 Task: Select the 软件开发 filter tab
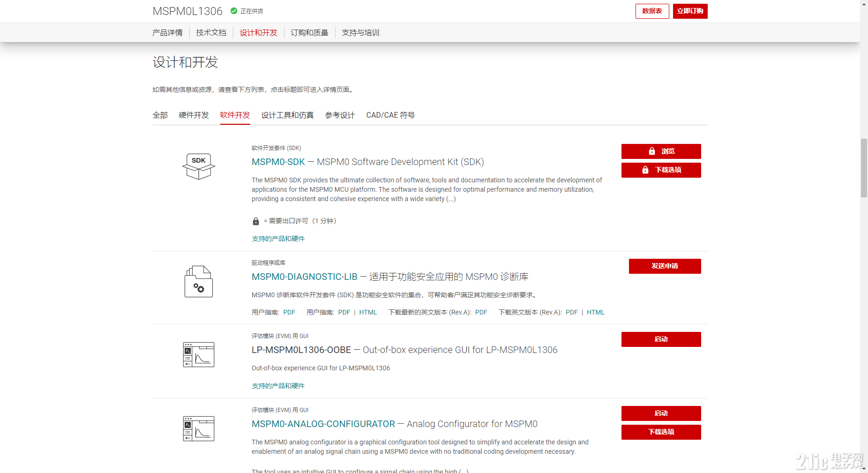click(235, 115)
